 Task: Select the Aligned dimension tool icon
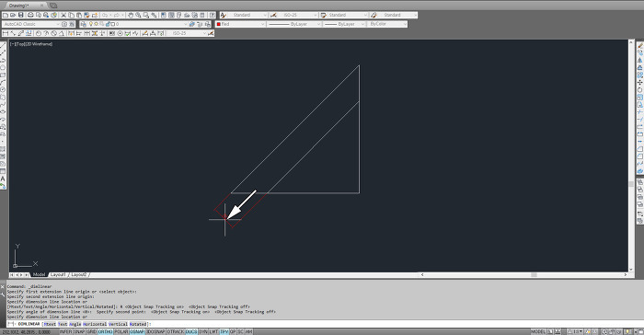coord(13,33)
